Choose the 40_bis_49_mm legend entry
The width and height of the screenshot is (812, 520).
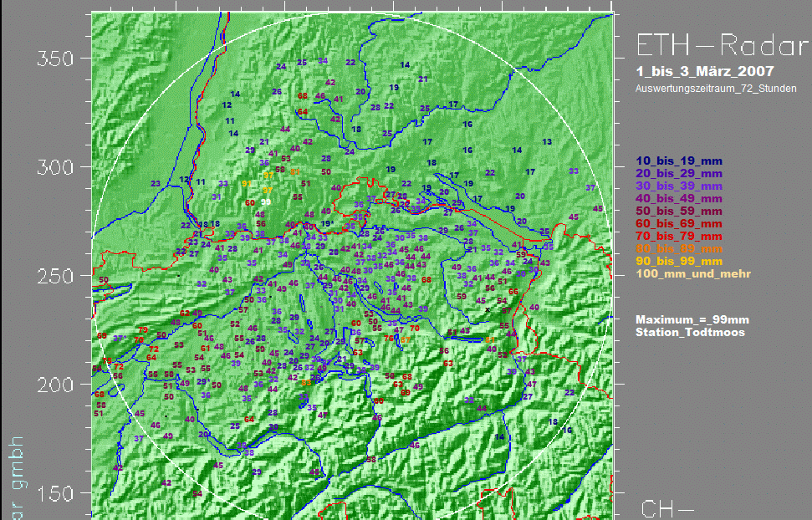[x=678, y=198]
